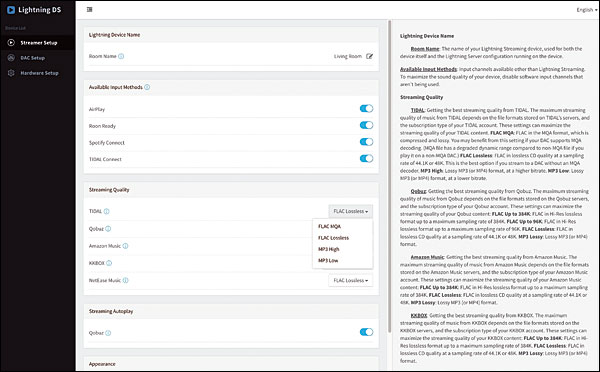Click the NetEase Music row label

105,281
